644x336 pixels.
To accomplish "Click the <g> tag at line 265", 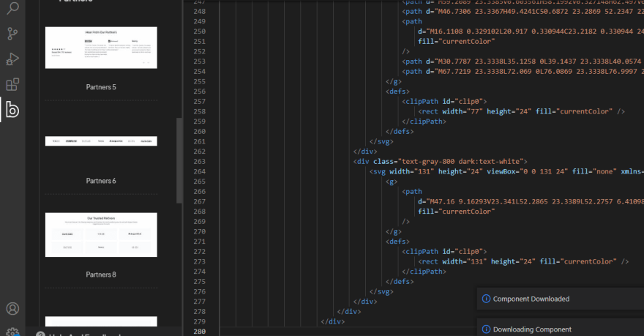I will (392, 182).
